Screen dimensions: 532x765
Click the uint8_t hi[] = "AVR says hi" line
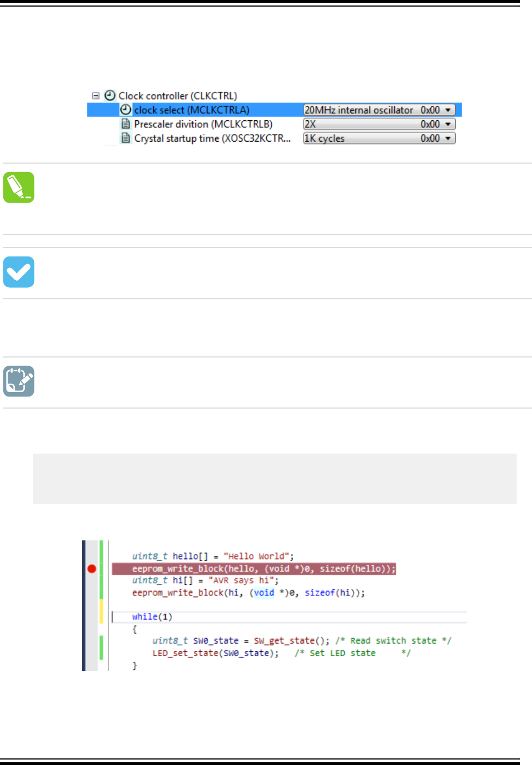(x=205, y=580)
